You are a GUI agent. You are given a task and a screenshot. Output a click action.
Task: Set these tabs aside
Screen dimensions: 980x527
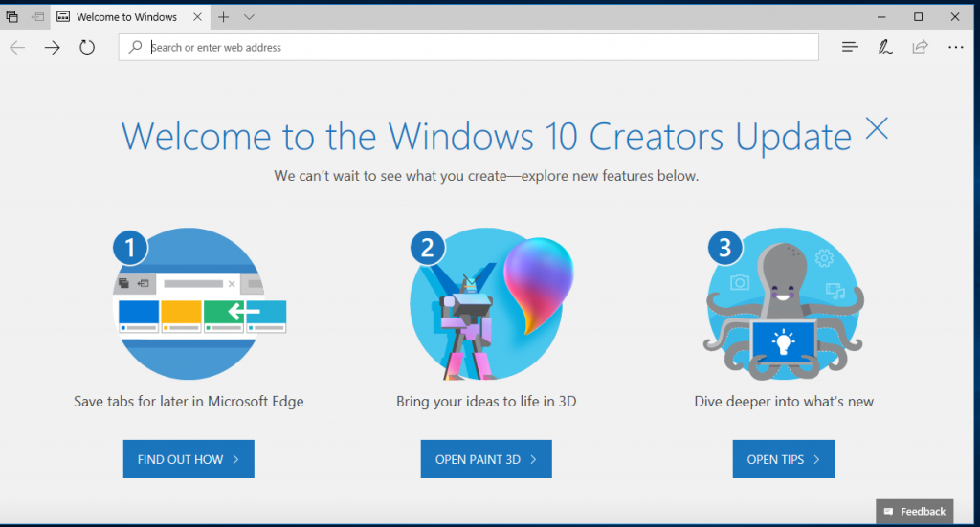click(x=38, y=17)
